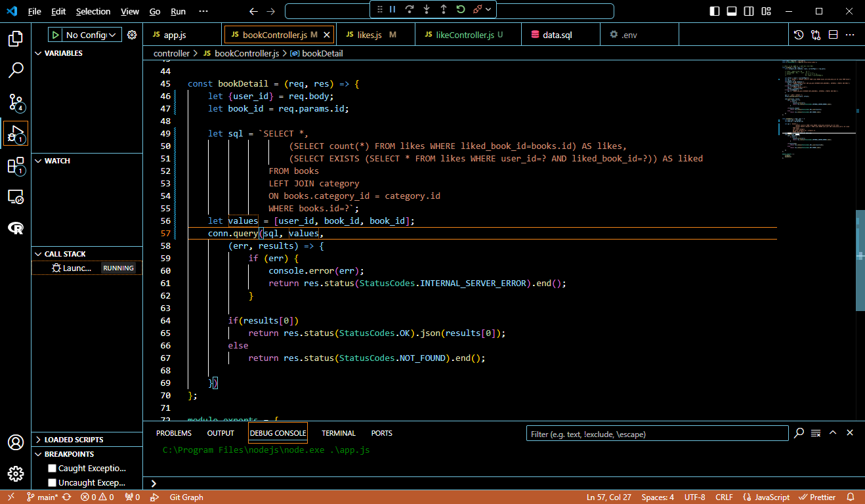Open notifications bell in status bar

[851, 497]
